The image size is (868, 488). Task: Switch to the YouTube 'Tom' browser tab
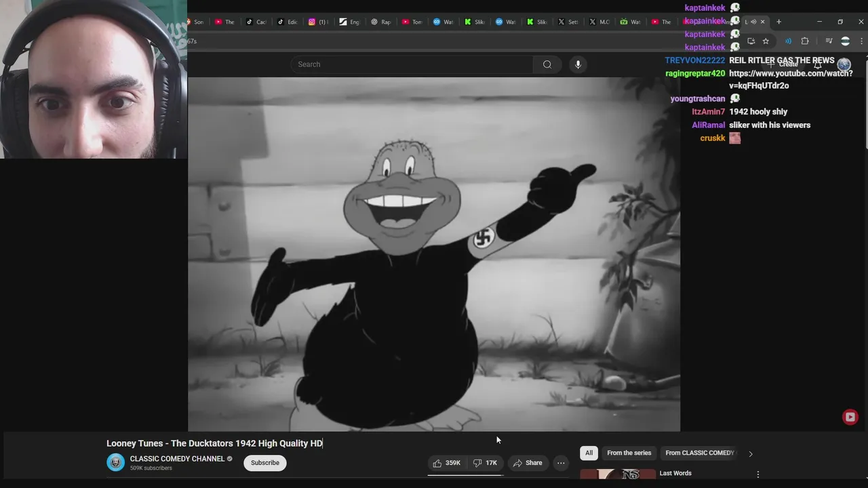[x=412, y=22]
